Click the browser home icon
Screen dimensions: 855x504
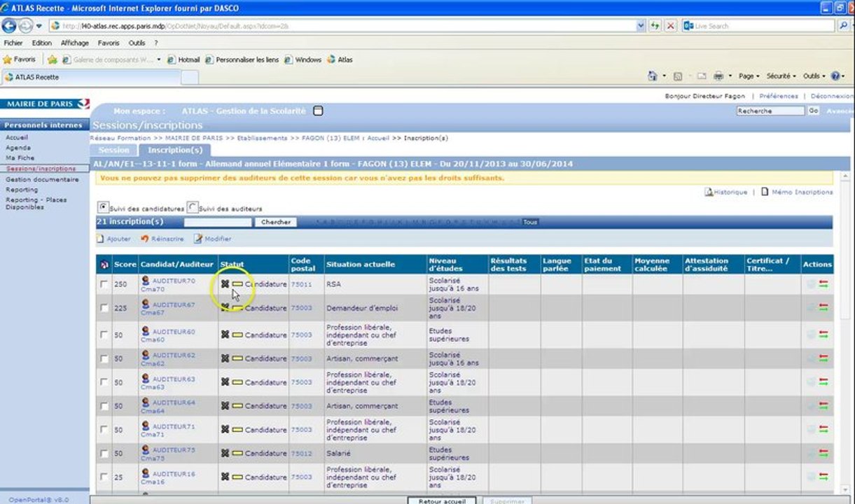point(653,76)
